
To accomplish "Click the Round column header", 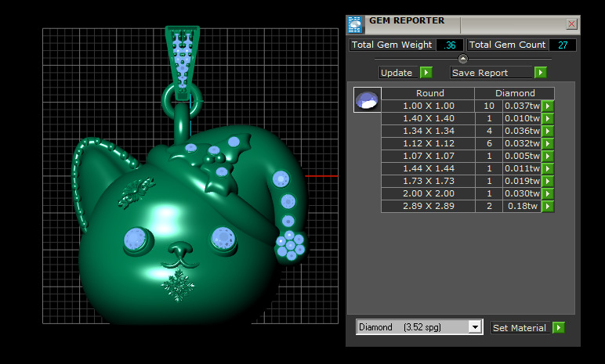I will coord(428,93).
